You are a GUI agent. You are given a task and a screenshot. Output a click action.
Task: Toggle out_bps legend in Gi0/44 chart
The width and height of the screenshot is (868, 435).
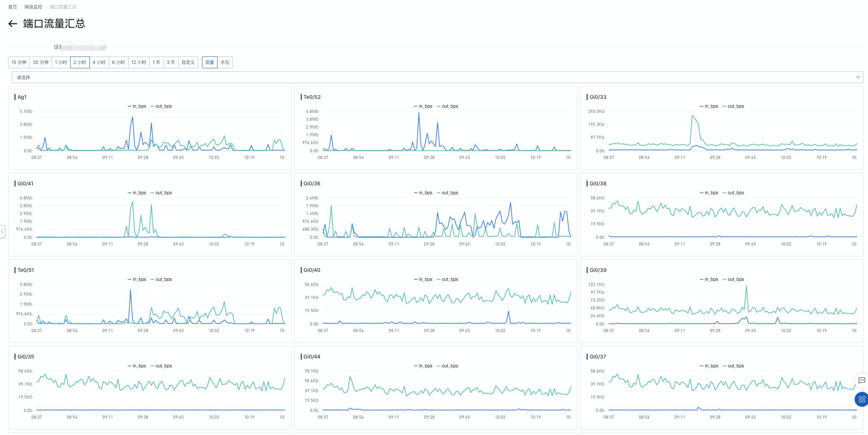coord(447,366)
